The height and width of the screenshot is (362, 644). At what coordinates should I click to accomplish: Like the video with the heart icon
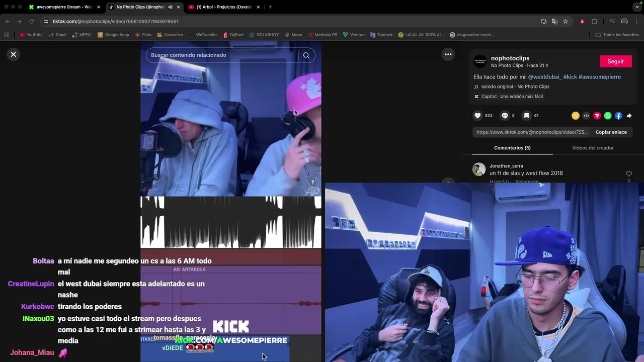477,116
